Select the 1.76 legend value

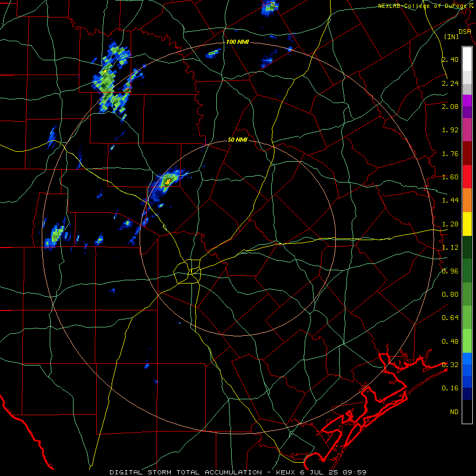click(450, 153)
